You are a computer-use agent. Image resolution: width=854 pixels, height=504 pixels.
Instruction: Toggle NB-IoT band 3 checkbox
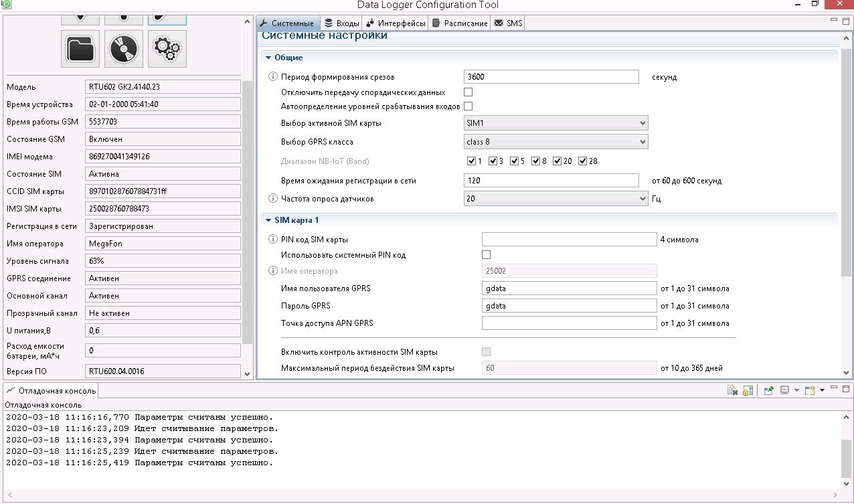pos(493,161)
